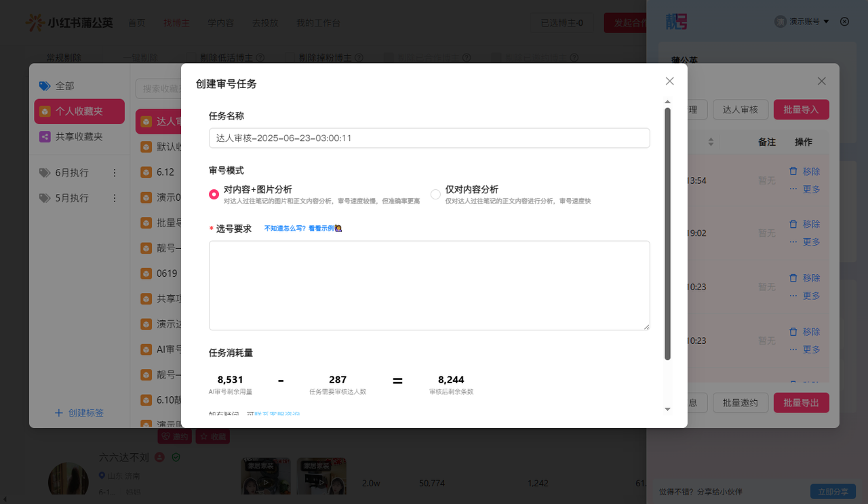Click the 任务名称 input field
The image size is (868, 504).
429,138
